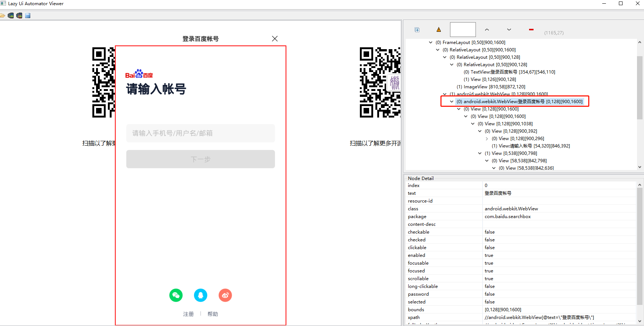Viewport: 644px width, 326px height.
Task: Click the 请输入帐号 heading in the screenshot
Action: [156, 89]
